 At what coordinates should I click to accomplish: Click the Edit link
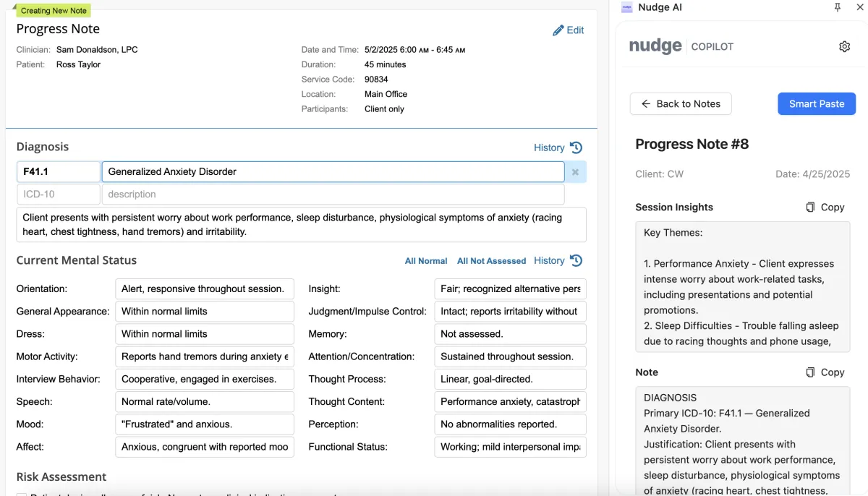tap(575, 30)
